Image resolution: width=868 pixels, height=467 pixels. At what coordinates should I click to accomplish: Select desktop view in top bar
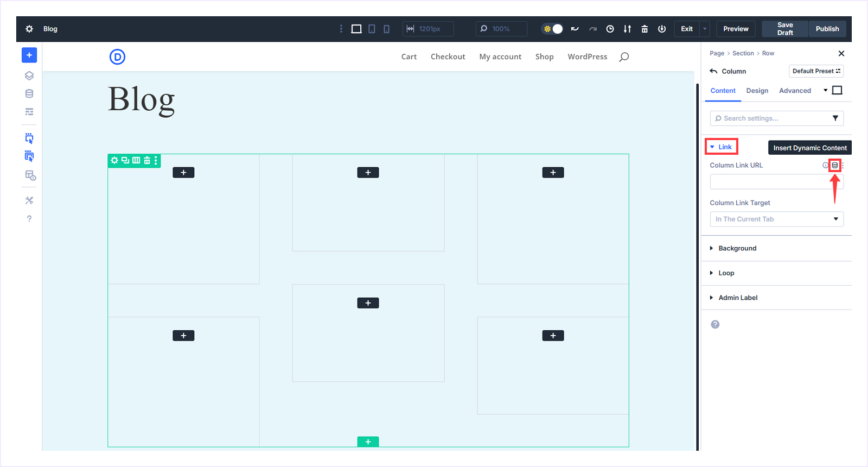356,29
